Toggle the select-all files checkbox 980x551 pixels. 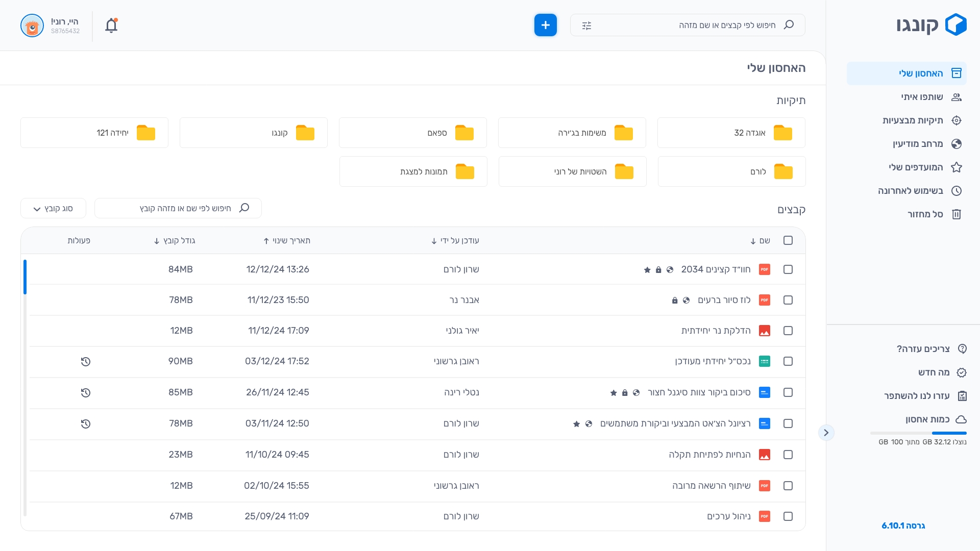788,240
